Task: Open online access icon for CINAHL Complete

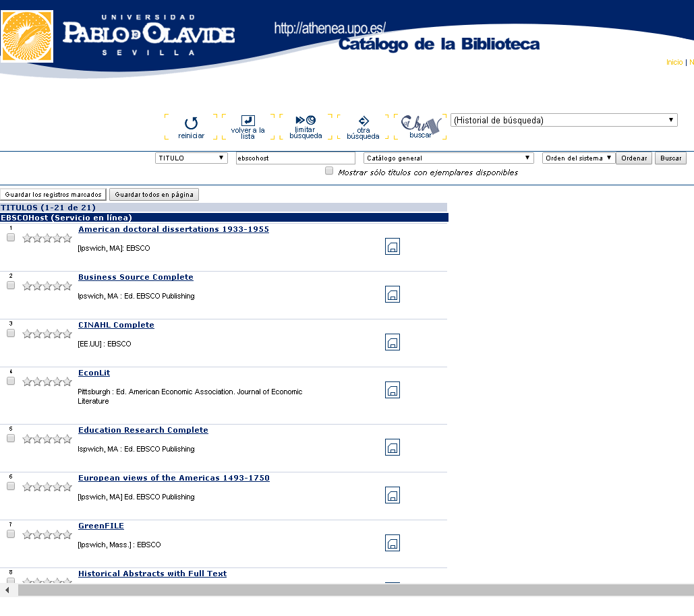Action: 393,342
